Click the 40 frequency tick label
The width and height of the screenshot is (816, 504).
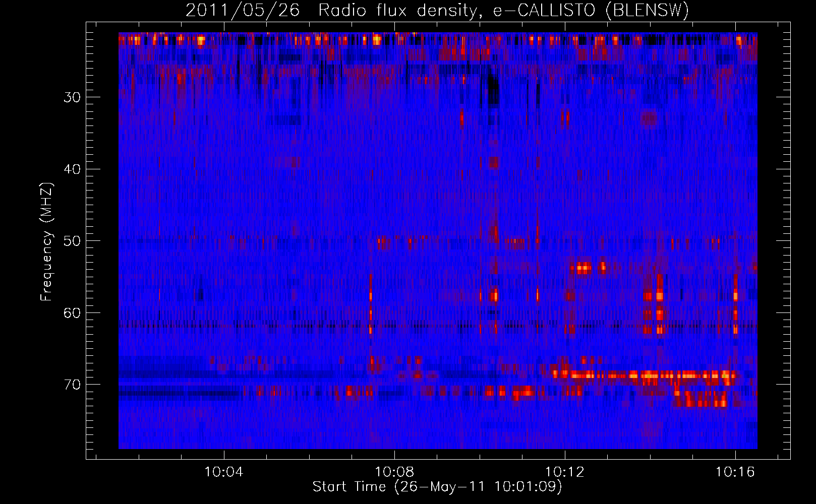[72, 169]
